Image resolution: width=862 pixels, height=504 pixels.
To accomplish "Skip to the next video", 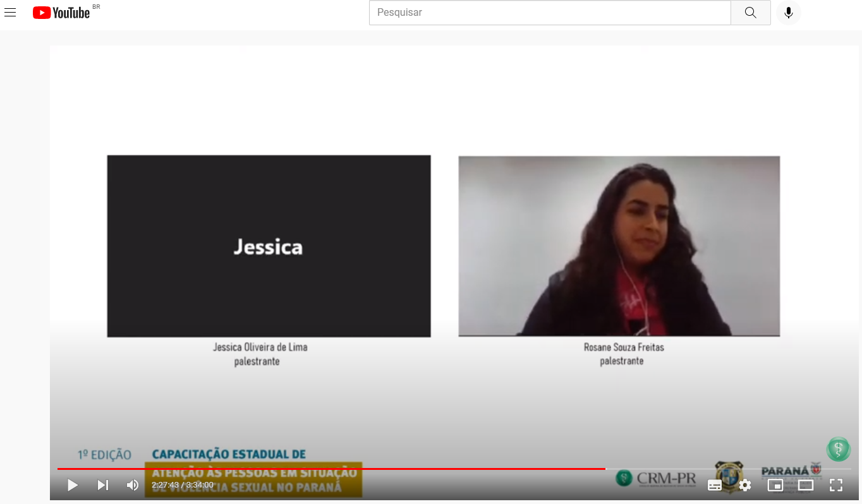I will (x=102, y=485).
